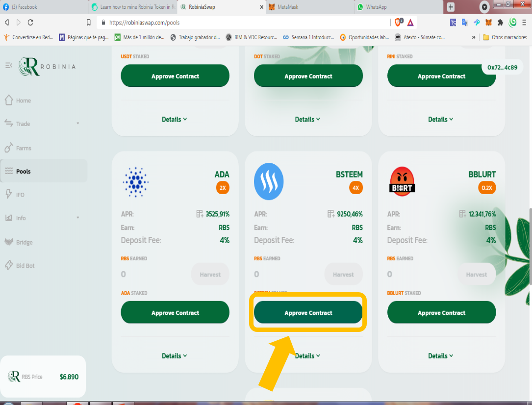Image resolution: width=532 pixels, height=405 pixels.
Task: Click the Farms shovel icon
Action: pyautogui.click(x=9, y=148)
